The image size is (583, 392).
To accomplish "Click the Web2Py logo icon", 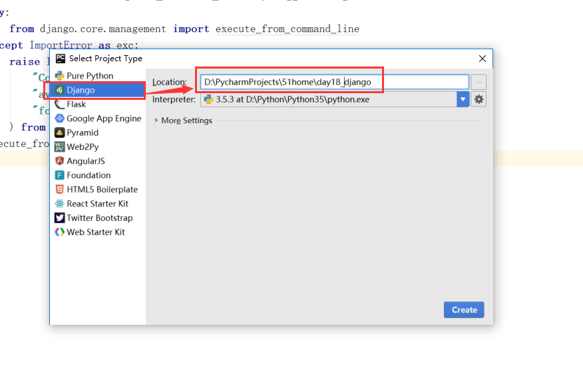I will [59, 147].
